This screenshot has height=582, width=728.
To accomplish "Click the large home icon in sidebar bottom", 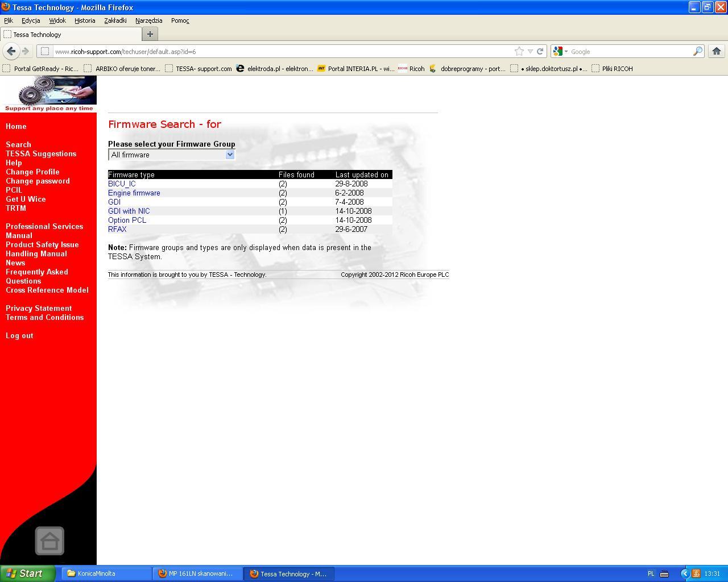I will pyautogui.click(x=49, y=541).
